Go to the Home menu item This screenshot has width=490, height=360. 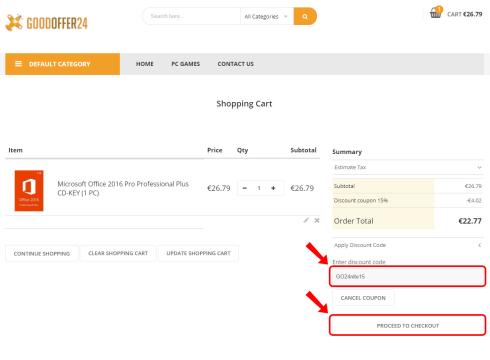click(x=145, y=64)
